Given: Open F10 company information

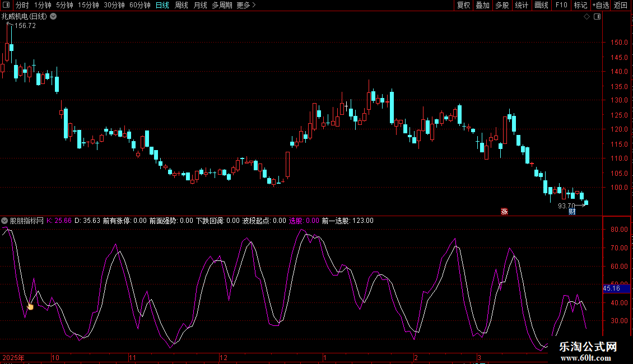Looking at the screenshot, I should [561, 5].
